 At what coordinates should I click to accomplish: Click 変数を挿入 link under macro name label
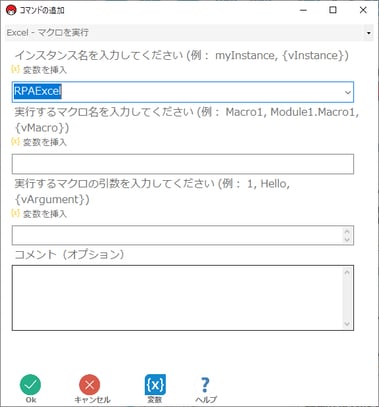45,142
